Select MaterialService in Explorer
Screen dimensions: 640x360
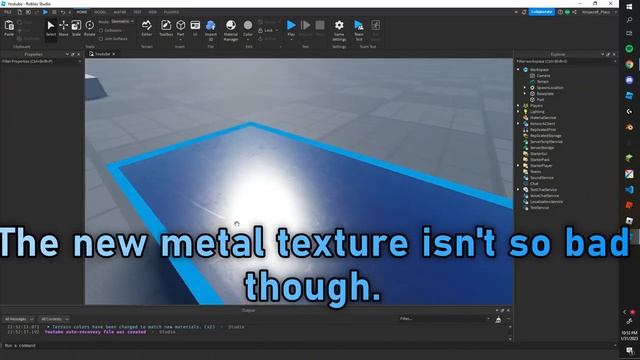tap(543, 118)
